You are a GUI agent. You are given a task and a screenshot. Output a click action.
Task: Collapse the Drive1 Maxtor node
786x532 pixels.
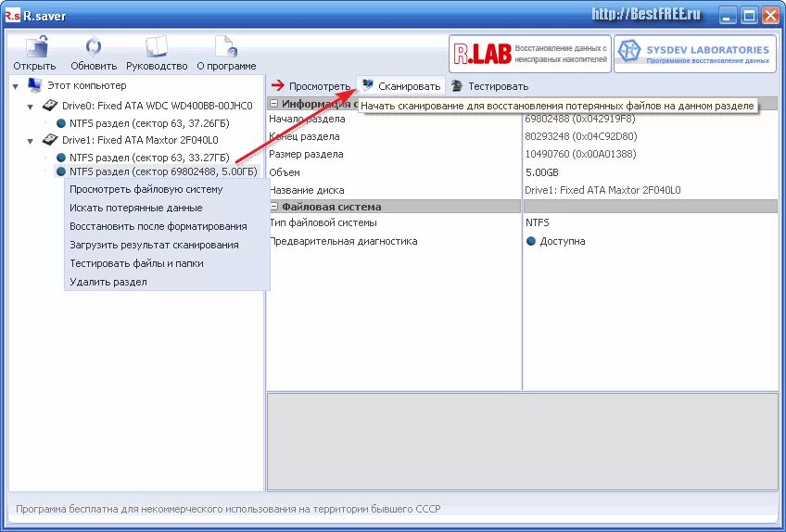pyautogui.click(x=31, y=141)
